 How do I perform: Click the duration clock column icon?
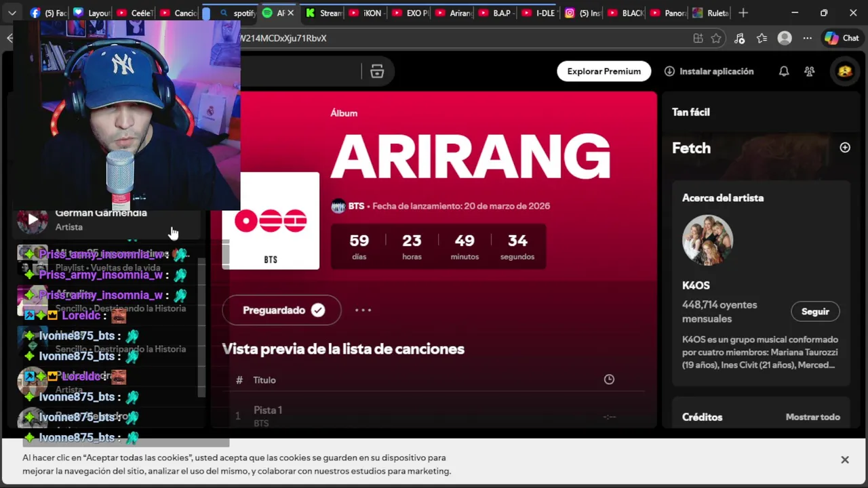click(609, 380)
